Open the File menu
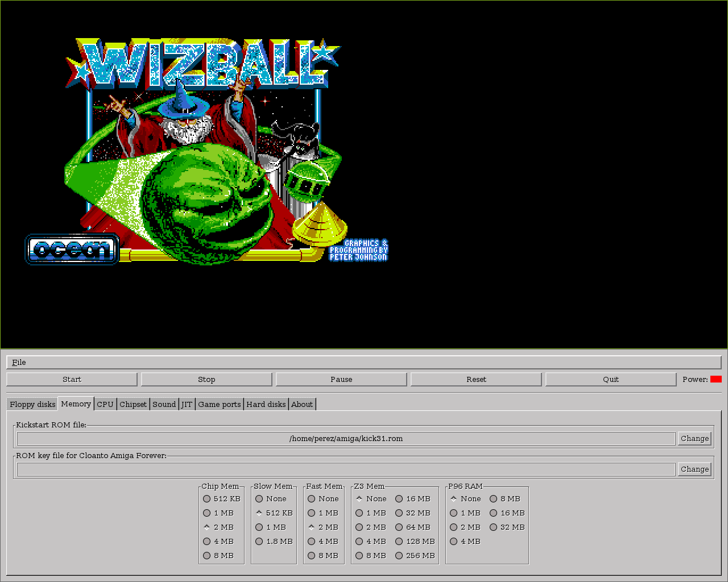 [19, 363]
